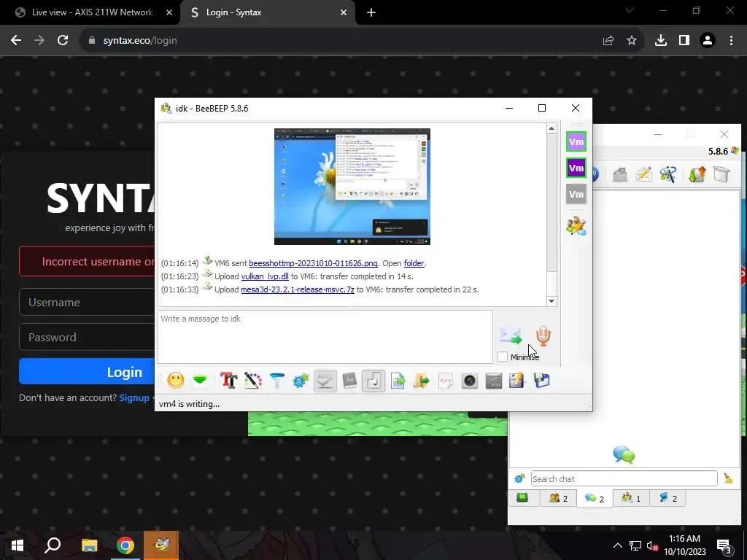Click the blue funnel filter icon

[276, 381]
